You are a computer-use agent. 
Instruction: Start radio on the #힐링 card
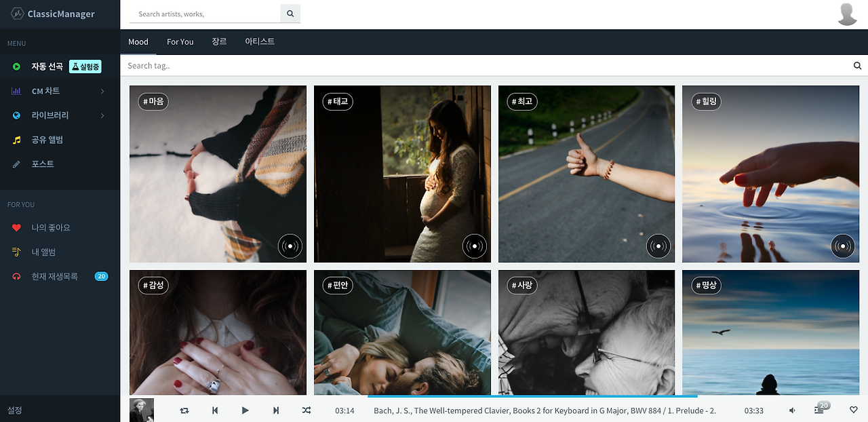843,246
